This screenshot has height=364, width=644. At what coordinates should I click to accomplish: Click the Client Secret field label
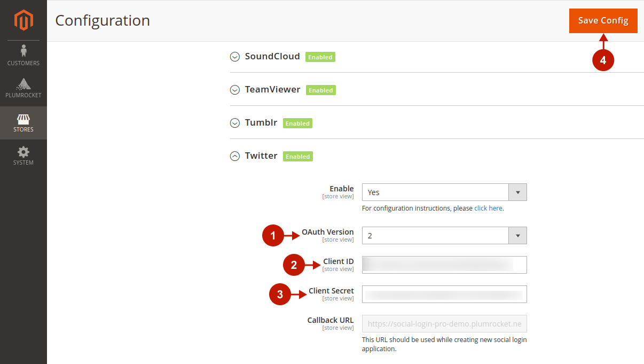click(331, 291)
